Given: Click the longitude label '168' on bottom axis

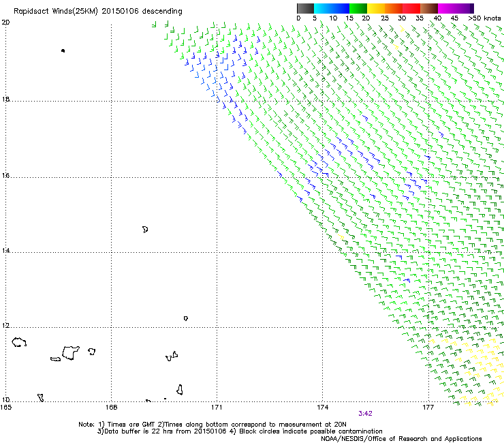Looking at the screenshot, I should [111, 408].
